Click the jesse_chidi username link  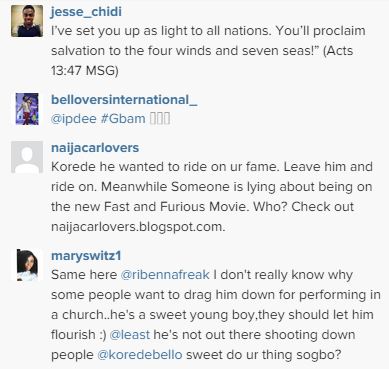click(x=86, y=12)
